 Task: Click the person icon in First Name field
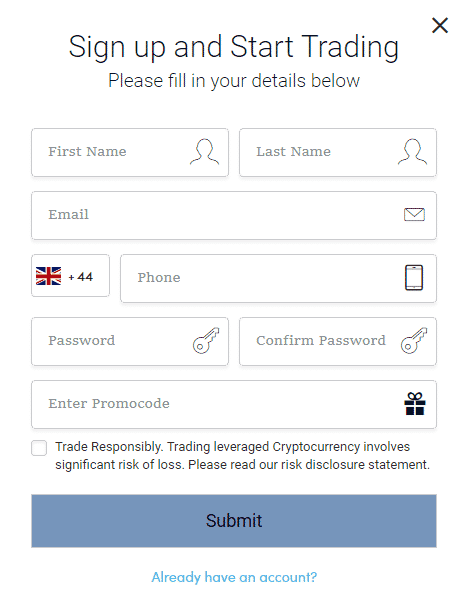coord(204,152)
